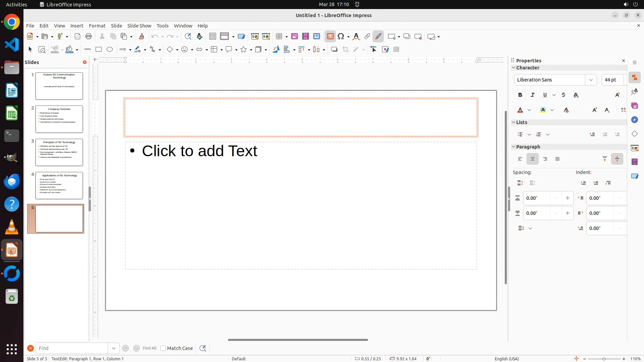Click the Insert Image icon
The image size is (644, 362).
coord(294,37)
